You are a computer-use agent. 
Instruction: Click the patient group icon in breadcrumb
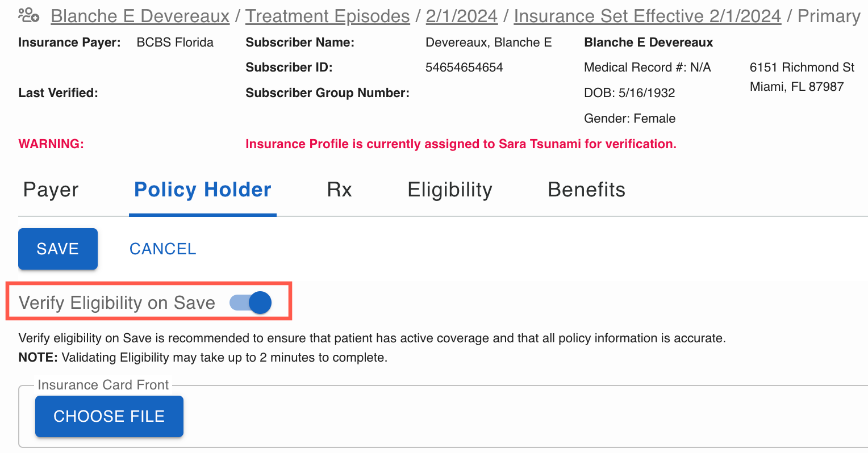(x=28, y=15)
